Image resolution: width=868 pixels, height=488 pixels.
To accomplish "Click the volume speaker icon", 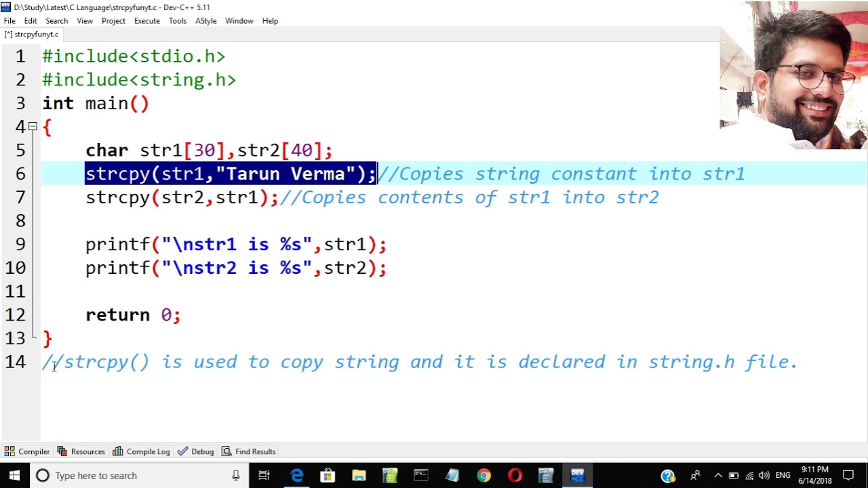I will click(764, 476).
